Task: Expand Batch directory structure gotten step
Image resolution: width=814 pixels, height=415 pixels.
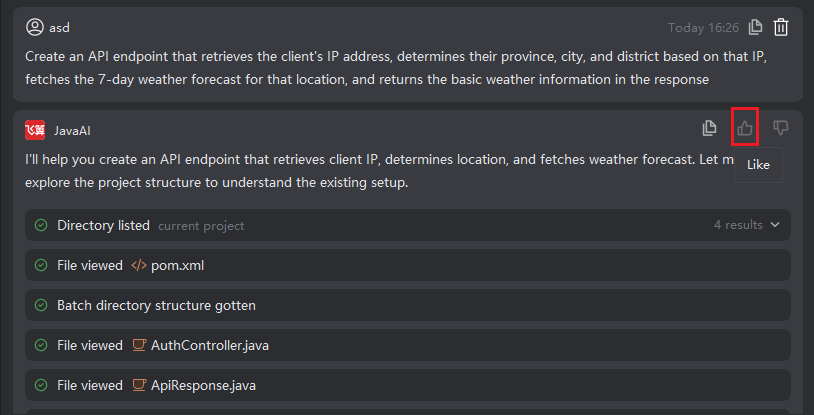Action: (x=156, y=305)
